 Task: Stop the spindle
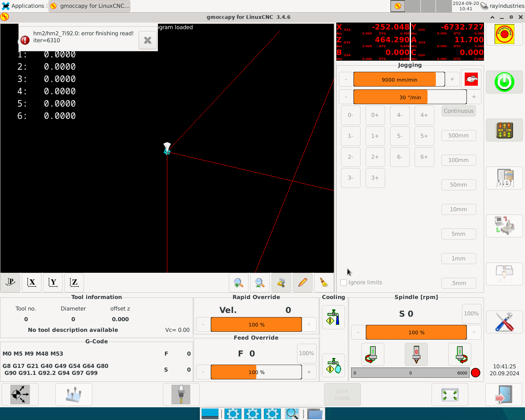click(x=416, y=354)
